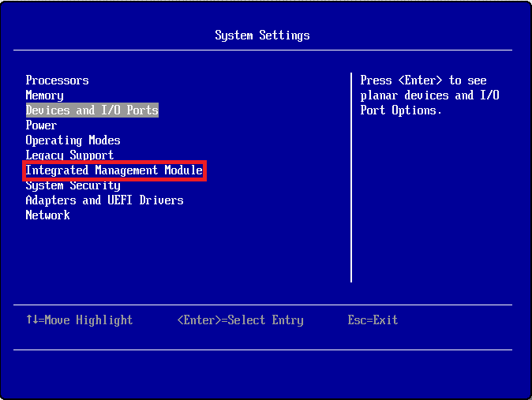Click the Esc=Exit hint
This screenshot has width=532, height=400.
(373, 320)
